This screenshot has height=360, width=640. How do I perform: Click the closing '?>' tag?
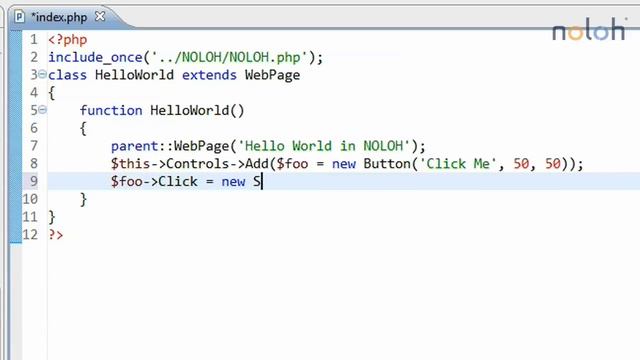click(x=56, y=235)
